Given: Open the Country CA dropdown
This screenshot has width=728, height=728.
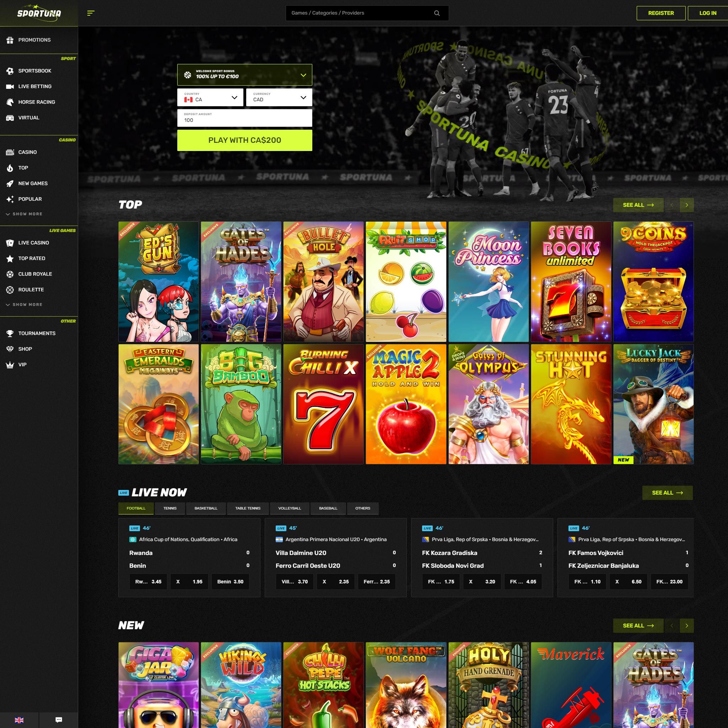Looking at the screenshot, I should (x=210, y=97).
